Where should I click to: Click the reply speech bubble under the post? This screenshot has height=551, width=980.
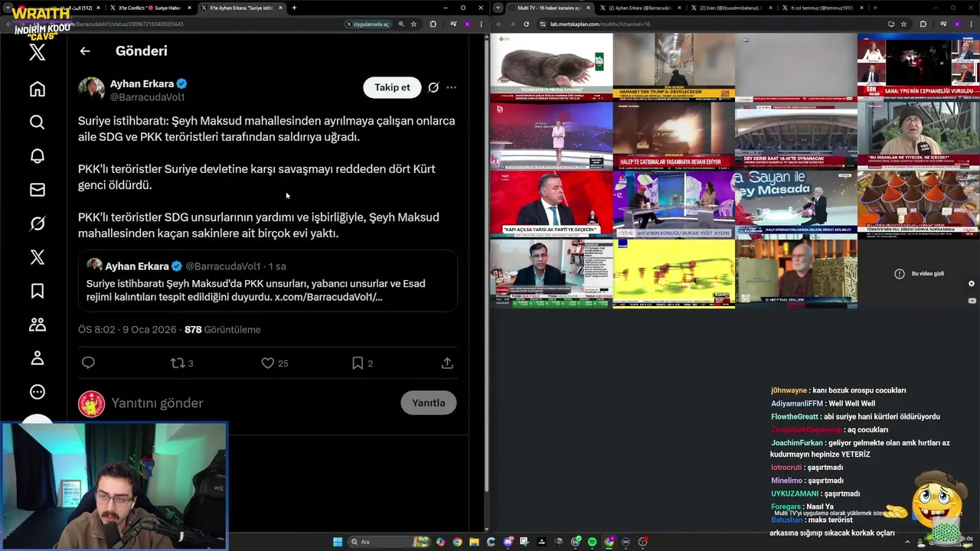tap(88, 363)
